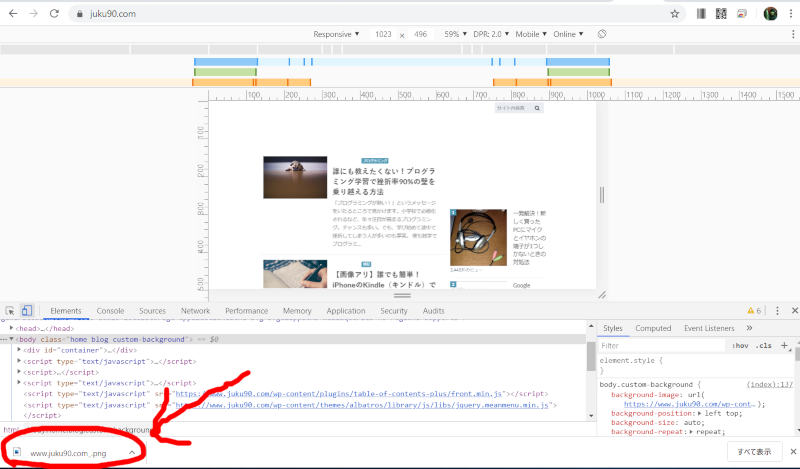
Task: Click the downloaded PNG file icon
Action: [x=17, y=452]
